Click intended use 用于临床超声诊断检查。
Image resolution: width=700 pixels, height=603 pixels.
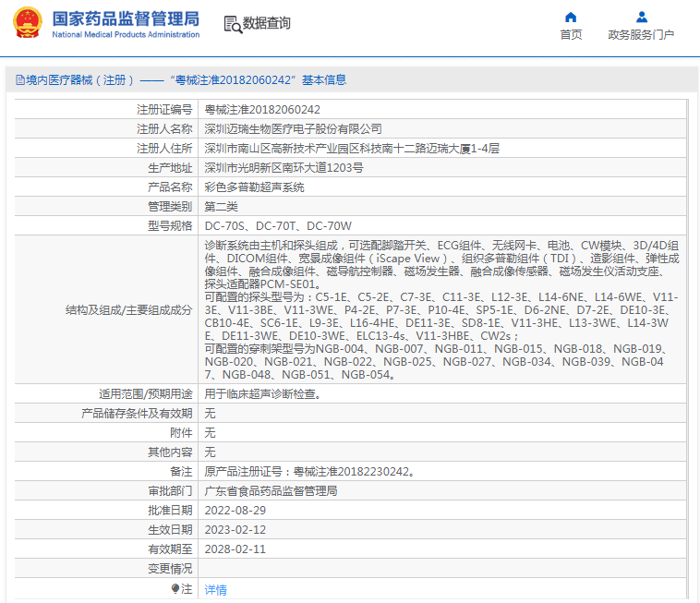[x=263, y=394]
